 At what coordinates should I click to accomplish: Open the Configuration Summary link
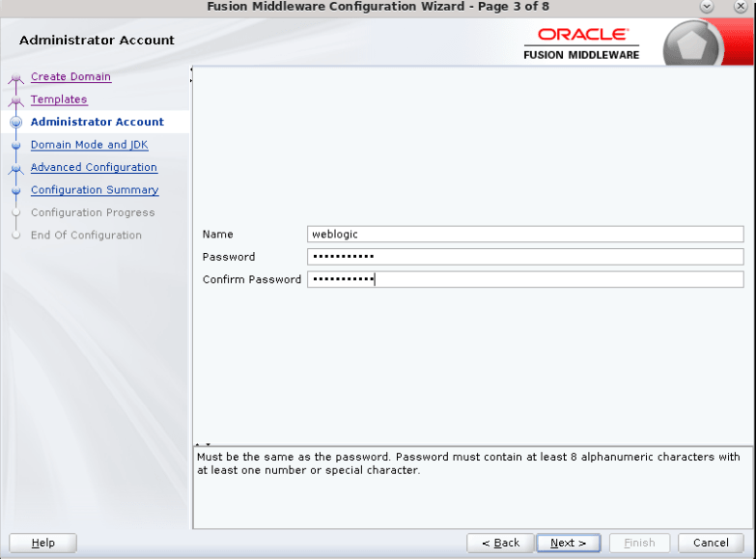[x=95, y=190]
